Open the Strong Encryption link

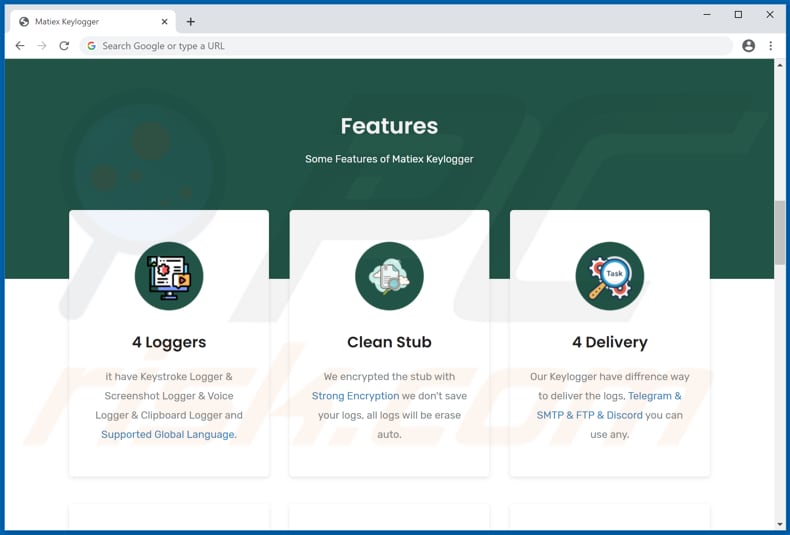click(x=355, y=396)
